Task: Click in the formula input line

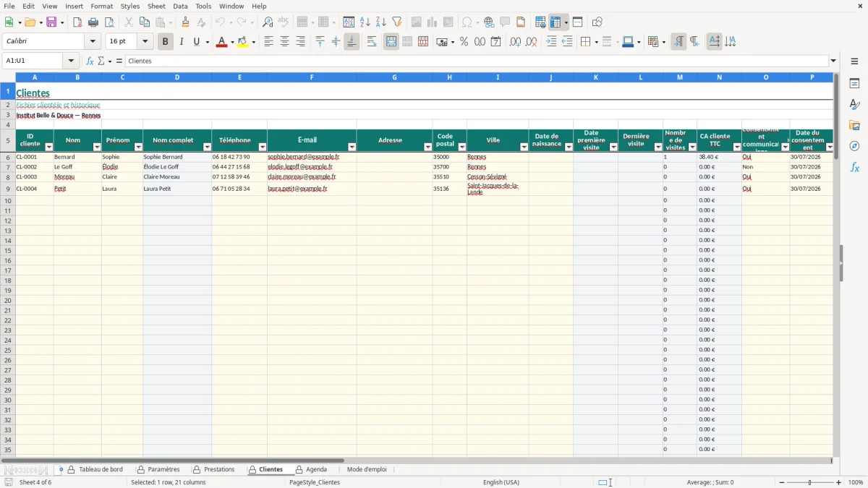Action: pos(477,61)
